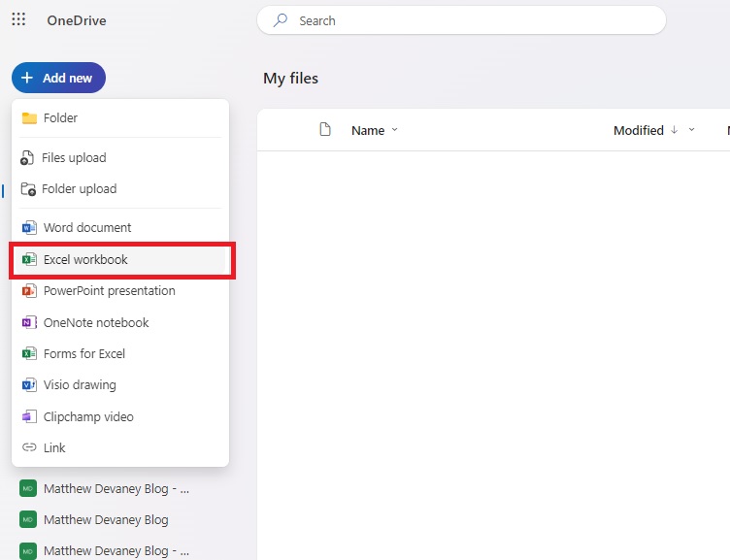The image size is (730, 560).
Task: Click the Folder upload icon
Action: pos(28,189)
